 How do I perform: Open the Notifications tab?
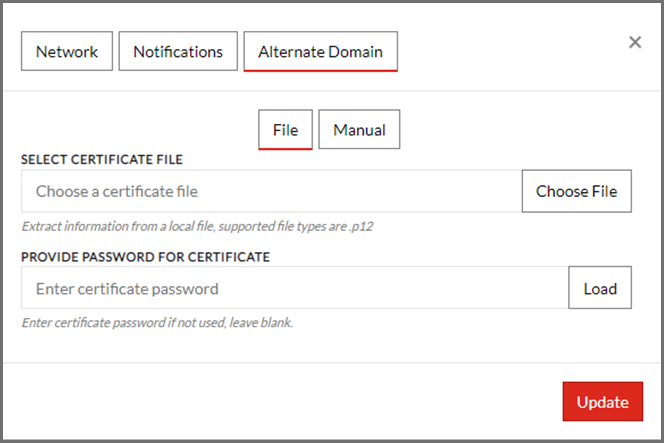[x=178, y=51]
